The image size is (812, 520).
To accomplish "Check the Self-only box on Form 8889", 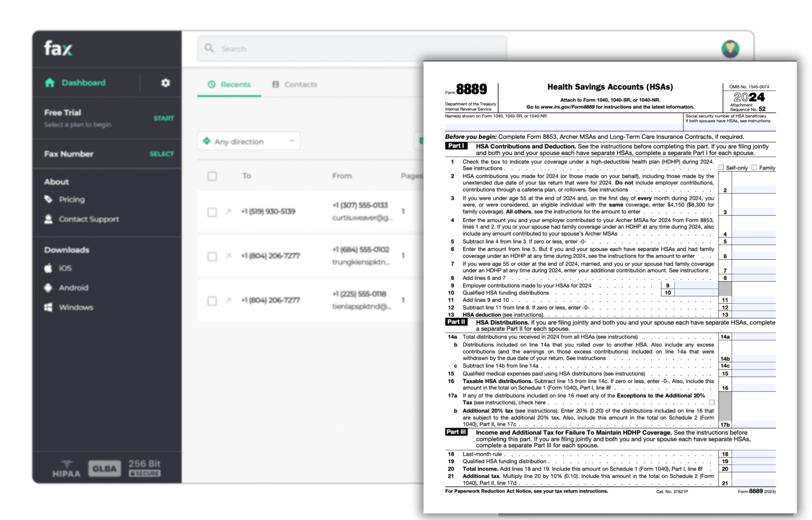I will pyautogui.click(x=721, y=168).
